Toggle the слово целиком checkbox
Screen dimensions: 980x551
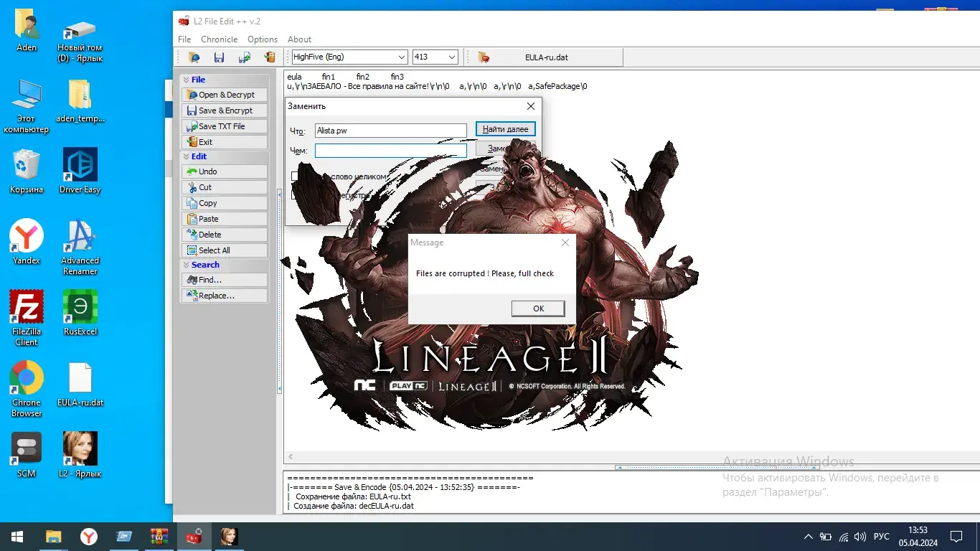pos(295,176)
